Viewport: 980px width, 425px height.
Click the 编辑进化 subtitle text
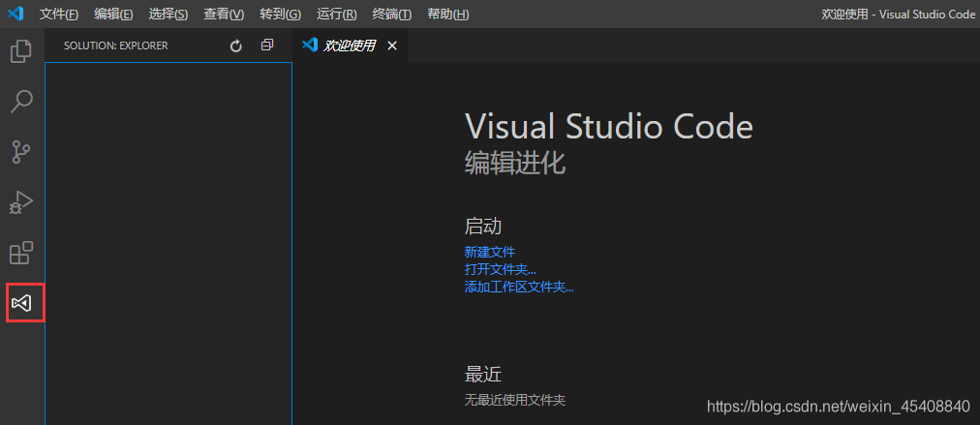[x=515, y=163]
